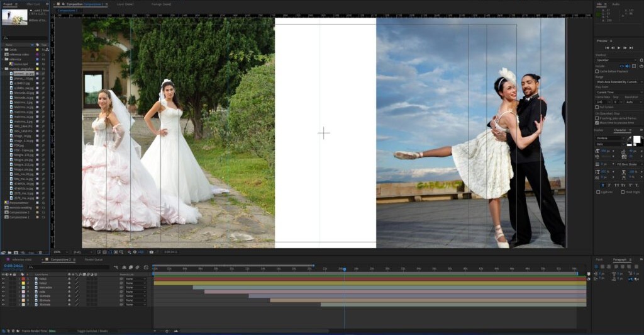Click the Composition Mini-Flowchart icon in timeline
The height and width of the screenshot is (335, 644).
(x=116, y=267)
